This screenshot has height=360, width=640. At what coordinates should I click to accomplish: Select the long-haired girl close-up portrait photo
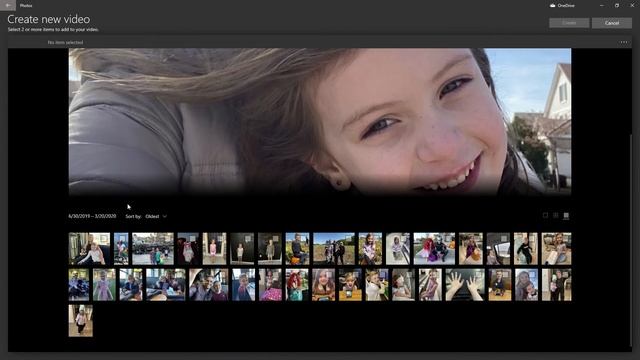coord(323,284)
